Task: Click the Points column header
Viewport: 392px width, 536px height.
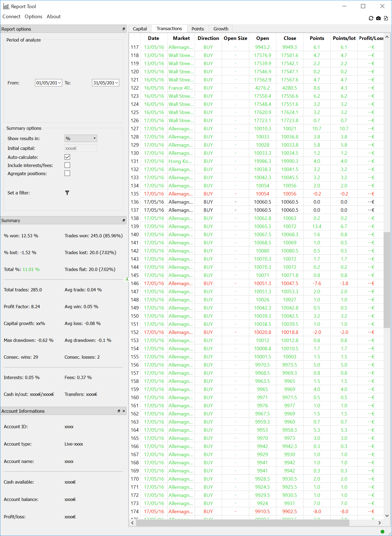Action: 317,38
